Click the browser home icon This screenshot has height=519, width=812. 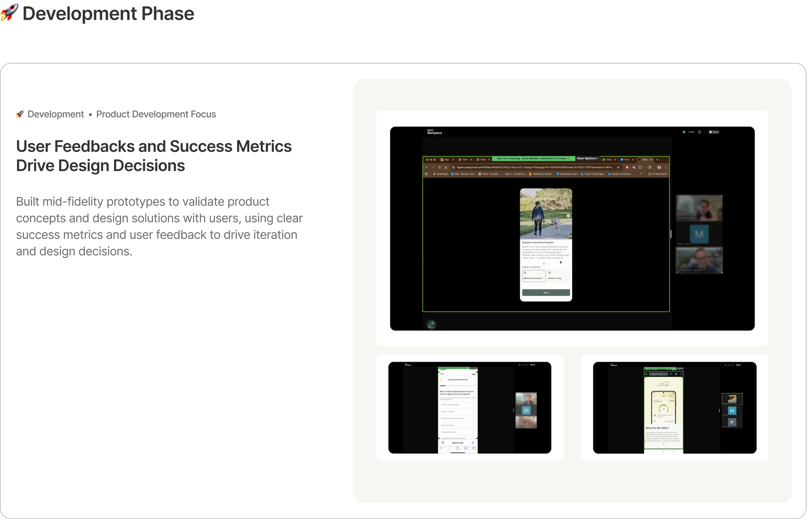point(446,167)
